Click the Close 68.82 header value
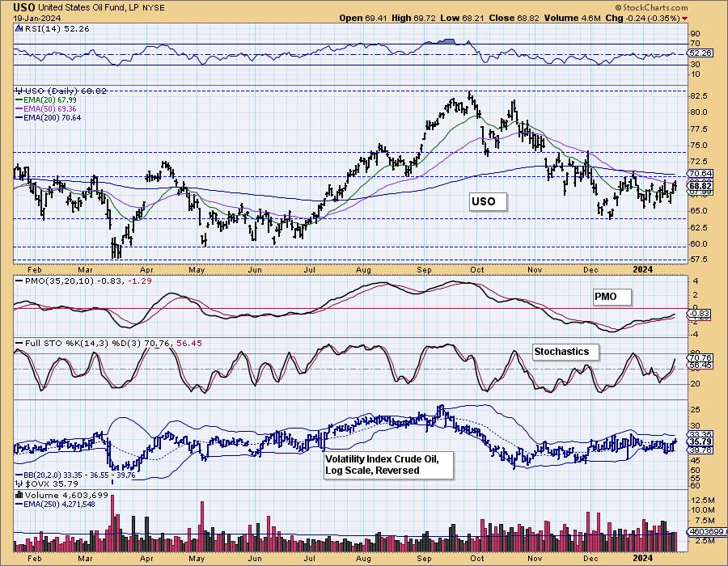Viewport: 728px width, 566px height. (514, 18)
